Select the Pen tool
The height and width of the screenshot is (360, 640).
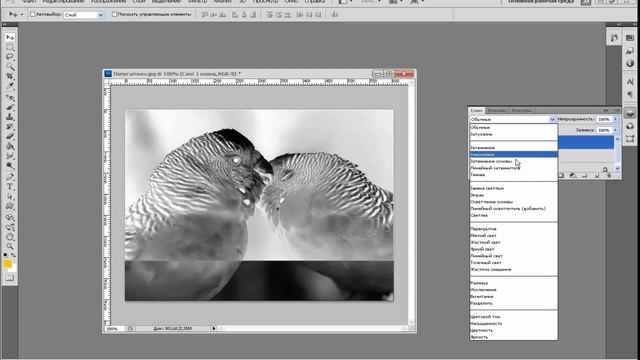10,178
